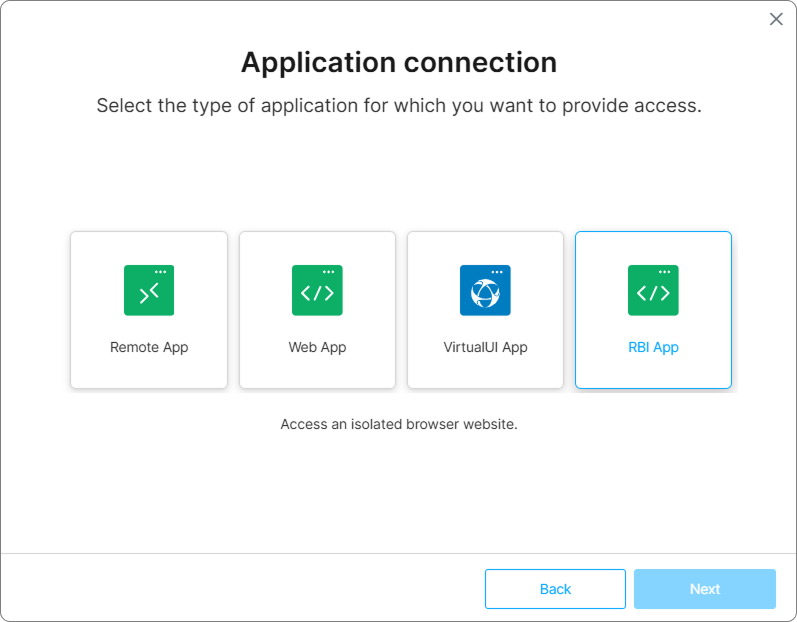The height and width of the screenshot is (622, 797).
Task: Click blank space below the Remote App label in its card
Action: coord(149,372)
